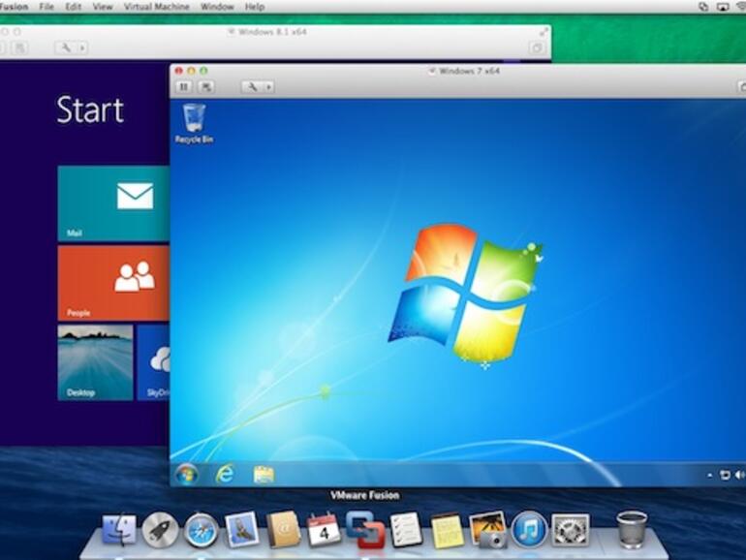746x560 pixels.
Task: Pause the Windows 7 virtual machine
Action: pyautogui.click(x=184, y=87)
